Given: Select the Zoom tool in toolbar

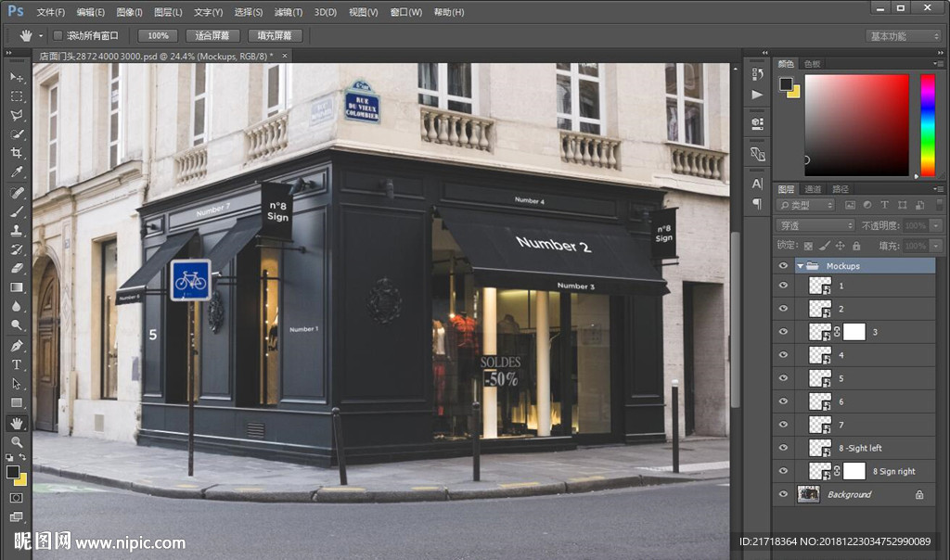Looking at the screenshot, I should point(17,442).
